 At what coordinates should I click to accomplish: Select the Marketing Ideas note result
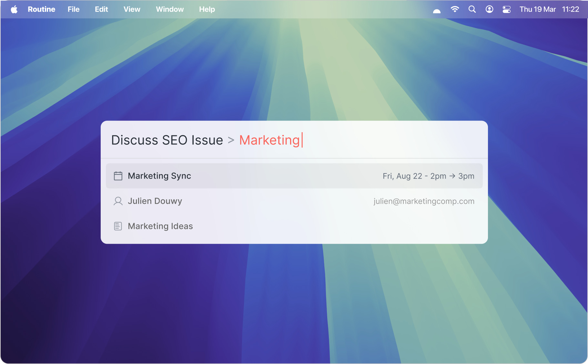[294, 226]
